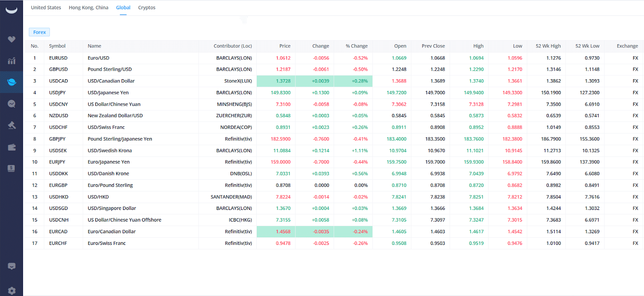
Task: Select the Global tab
Action: pos(123,8)
